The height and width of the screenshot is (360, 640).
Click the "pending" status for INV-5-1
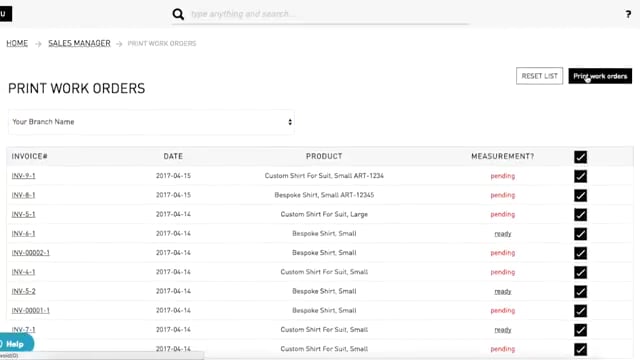click(x=502, y=214)
